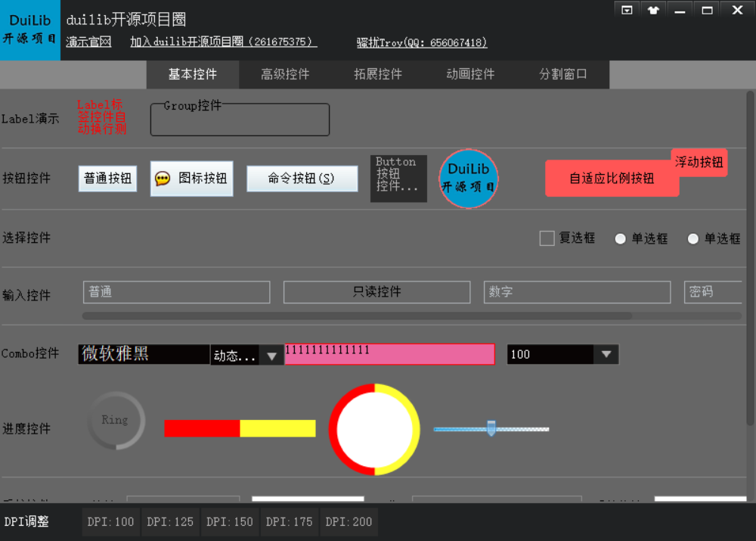Switch to the 动画控件 tab
This screenshot has width=756, height=541.
point(470,74)
